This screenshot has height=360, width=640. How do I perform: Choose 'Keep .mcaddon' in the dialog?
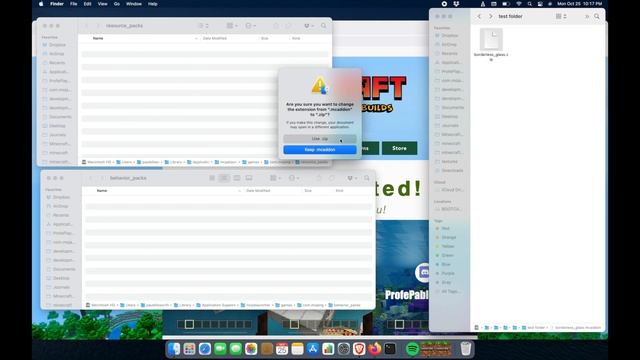(x=320, y=150)
